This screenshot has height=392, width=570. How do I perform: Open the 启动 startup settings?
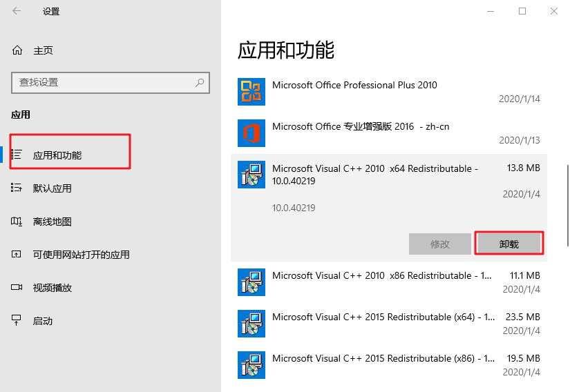(43, 321)
